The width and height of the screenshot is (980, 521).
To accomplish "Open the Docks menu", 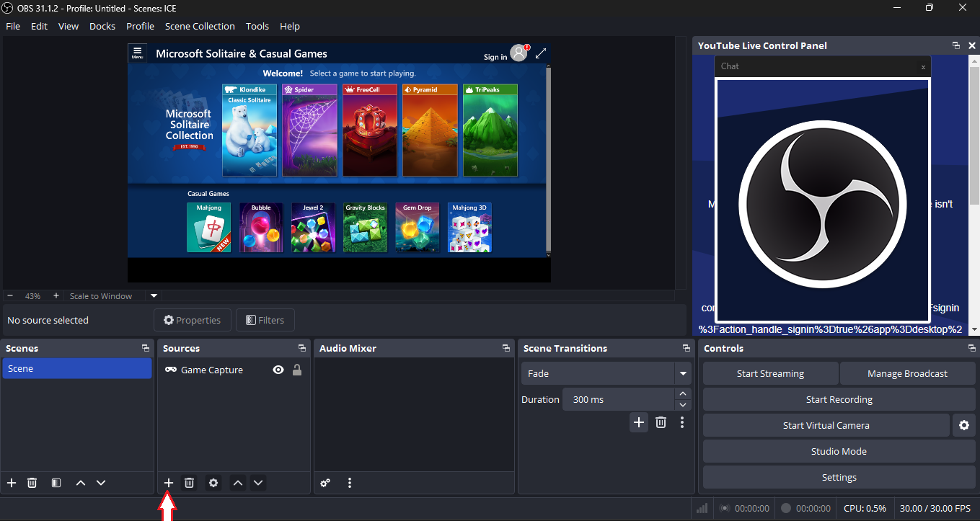I will [x=102, y=26].
